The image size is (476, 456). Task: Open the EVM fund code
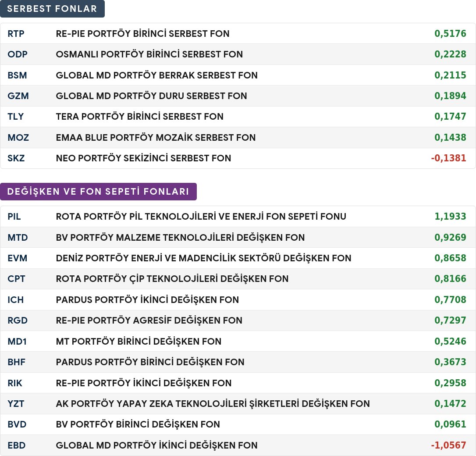coord(17,258)
